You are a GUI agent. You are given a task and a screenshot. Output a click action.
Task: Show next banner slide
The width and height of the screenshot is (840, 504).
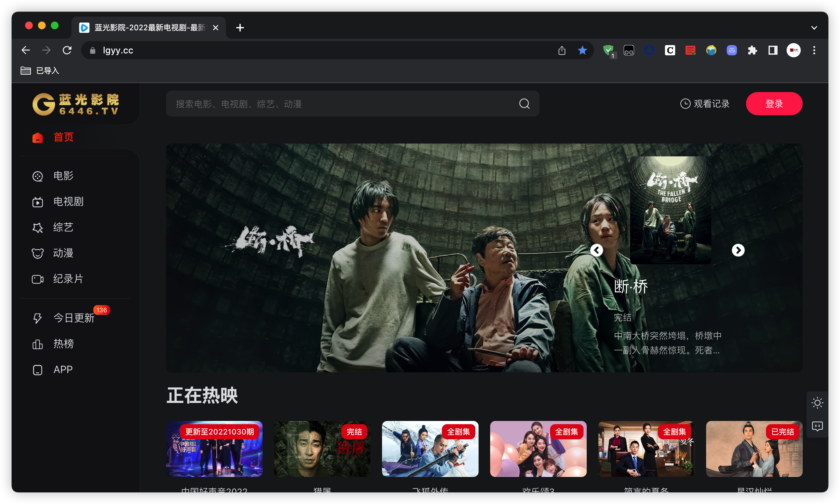[738, 250]
